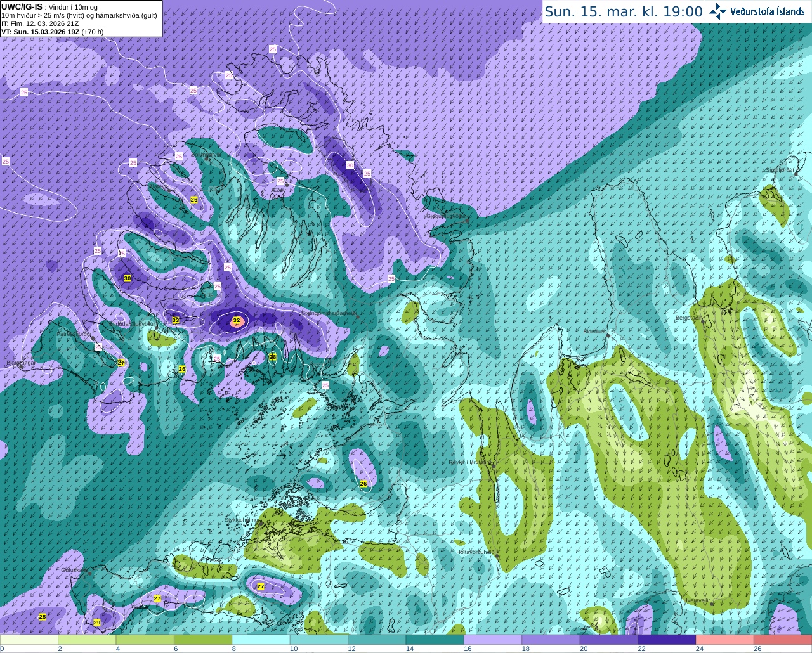Click the '10m hviður > 25 m/s' description line

click(x=79, y=15)
